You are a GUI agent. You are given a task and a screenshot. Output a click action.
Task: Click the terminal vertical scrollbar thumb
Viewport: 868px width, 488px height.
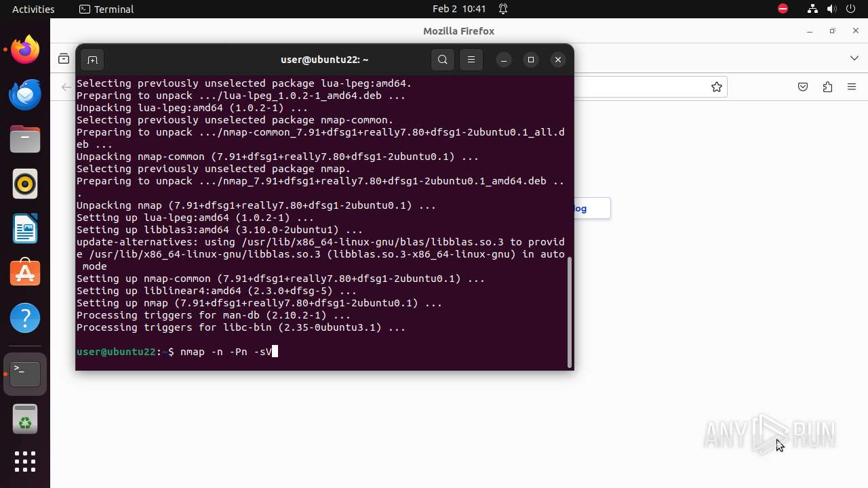click(570, 312)
